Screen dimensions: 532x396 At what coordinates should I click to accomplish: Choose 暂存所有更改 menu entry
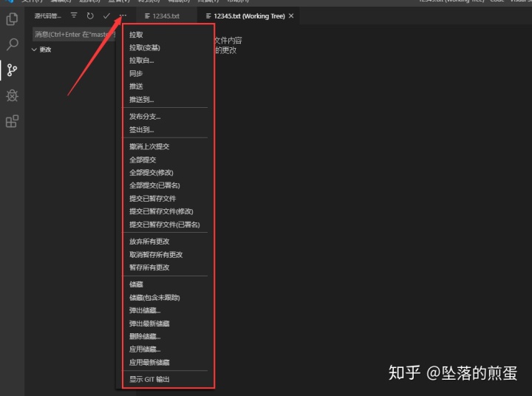coord(149,267)
